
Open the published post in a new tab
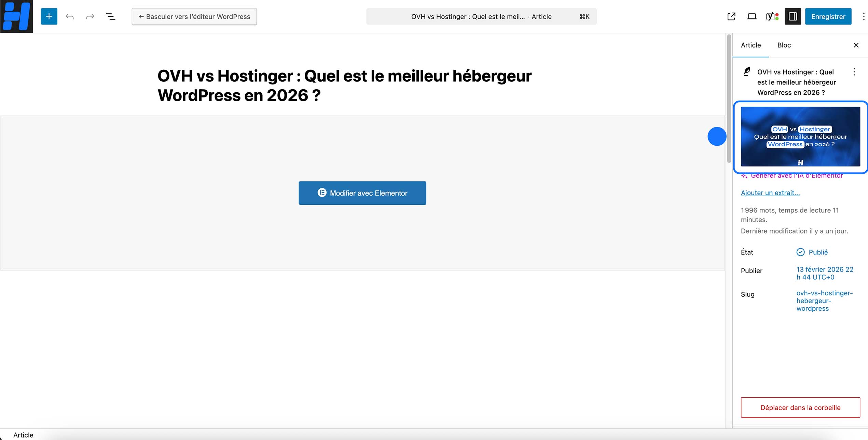(731, 16)
